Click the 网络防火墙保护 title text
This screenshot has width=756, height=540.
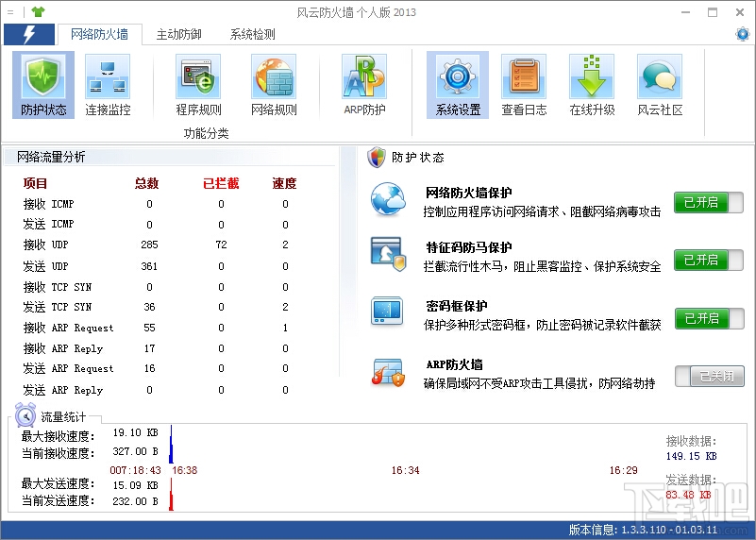pyautogui.click(x=468, y=193)
